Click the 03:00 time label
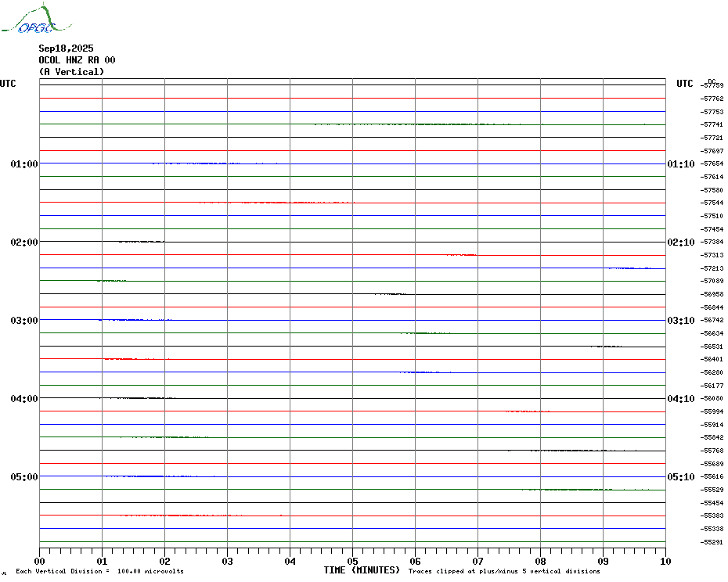Screen dimensions: 728x582 (24, 320)
